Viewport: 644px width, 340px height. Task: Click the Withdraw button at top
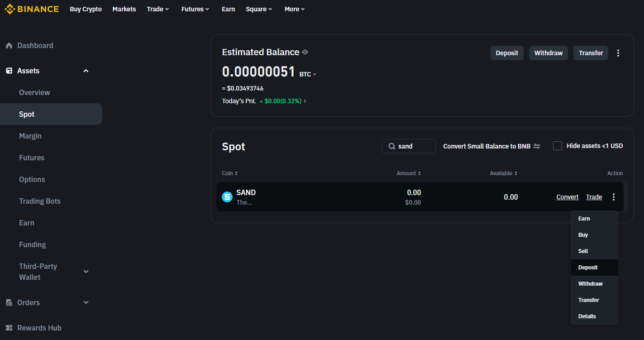[x=549, y=53]
